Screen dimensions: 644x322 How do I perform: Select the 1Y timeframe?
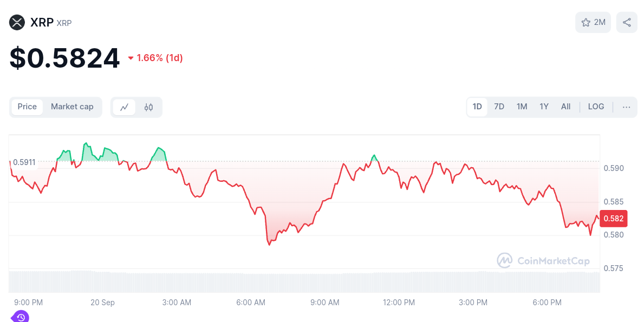[x=544, y=107]
